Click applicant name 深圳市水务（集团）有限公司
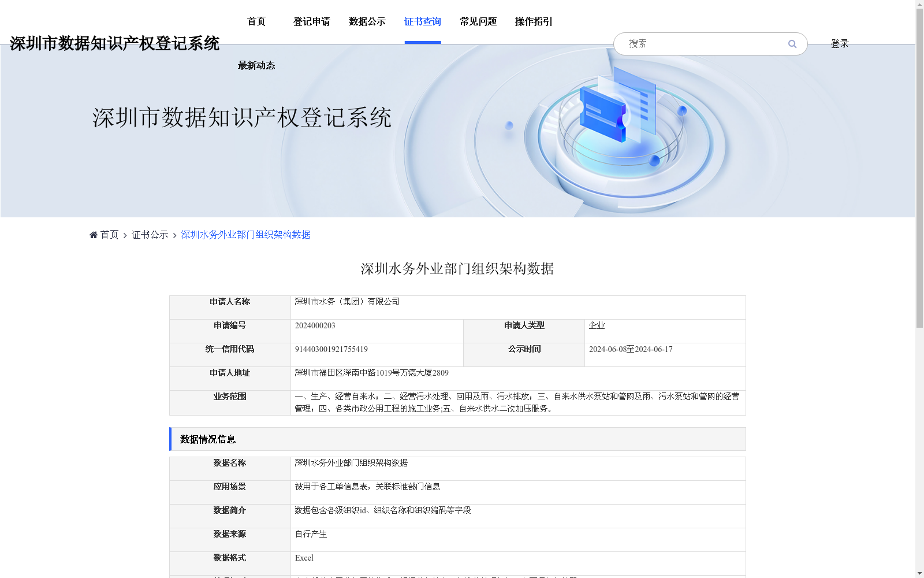Viewport: 924px width, 578px height. tap(347, 302)
